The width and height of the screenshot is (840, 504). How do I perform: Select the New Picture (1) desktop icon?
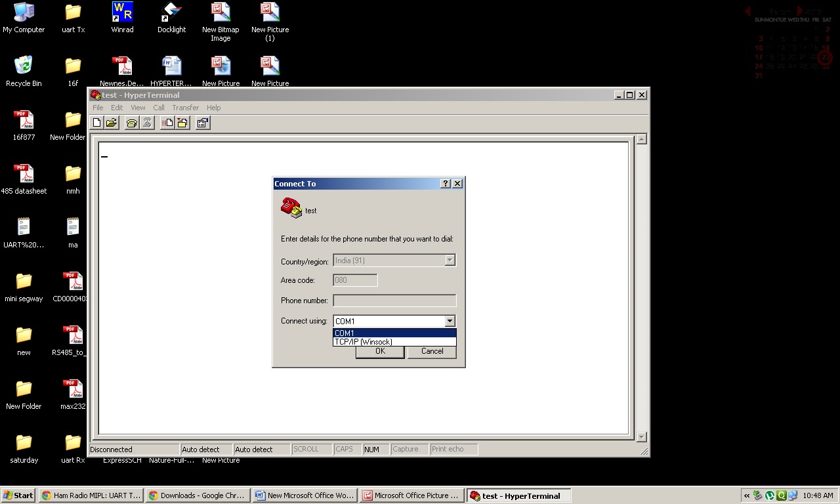(x=270, y=22)
